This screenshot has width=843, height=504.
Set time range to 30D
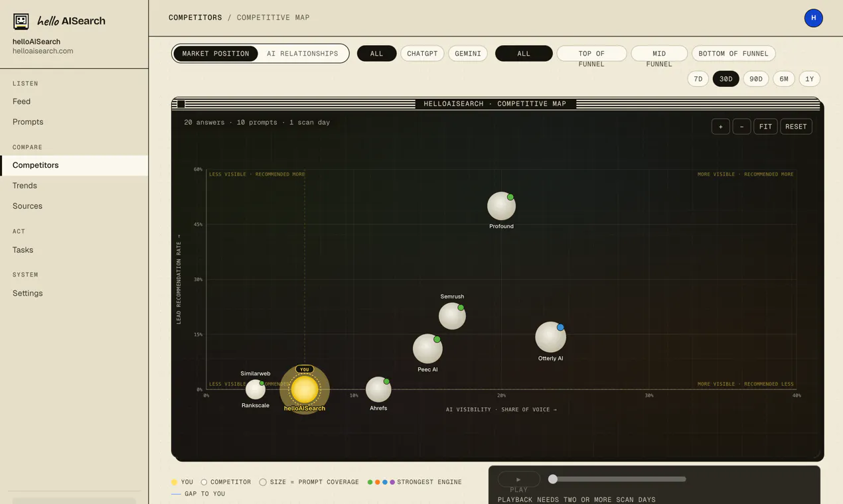pyautogui.click(x=726, y=79)
